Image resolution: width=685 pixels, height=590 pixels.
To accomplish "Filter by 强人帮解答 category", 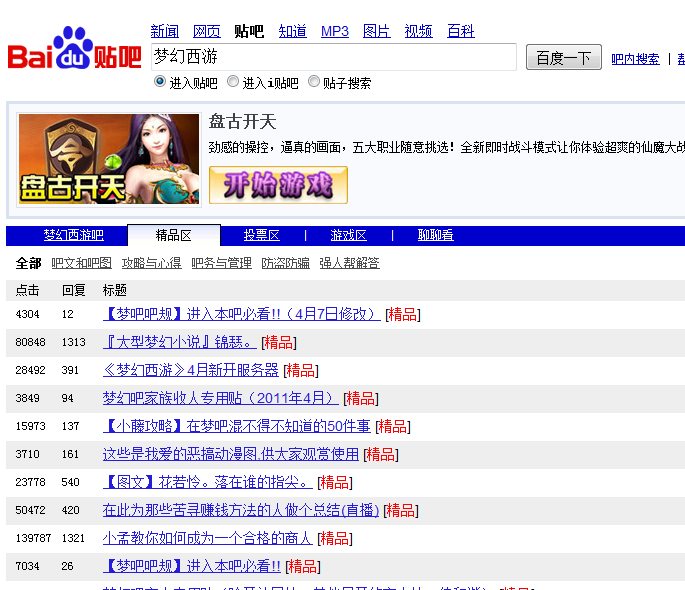I will [349, 263].
